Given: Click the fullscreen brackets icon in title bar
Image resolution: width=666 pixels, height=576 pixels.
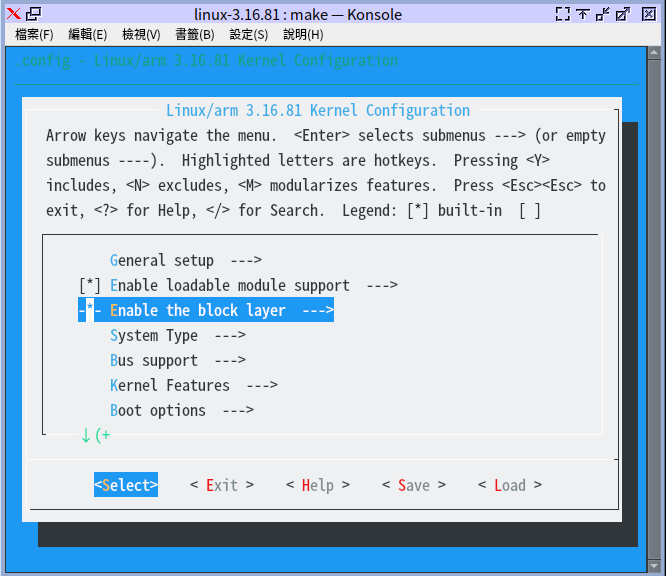Looking at the screenshot, I should [x=563, y=14].
